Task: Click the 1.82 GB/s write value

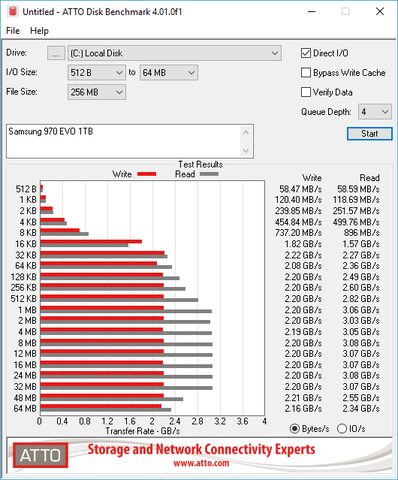Action: [303, 244]
